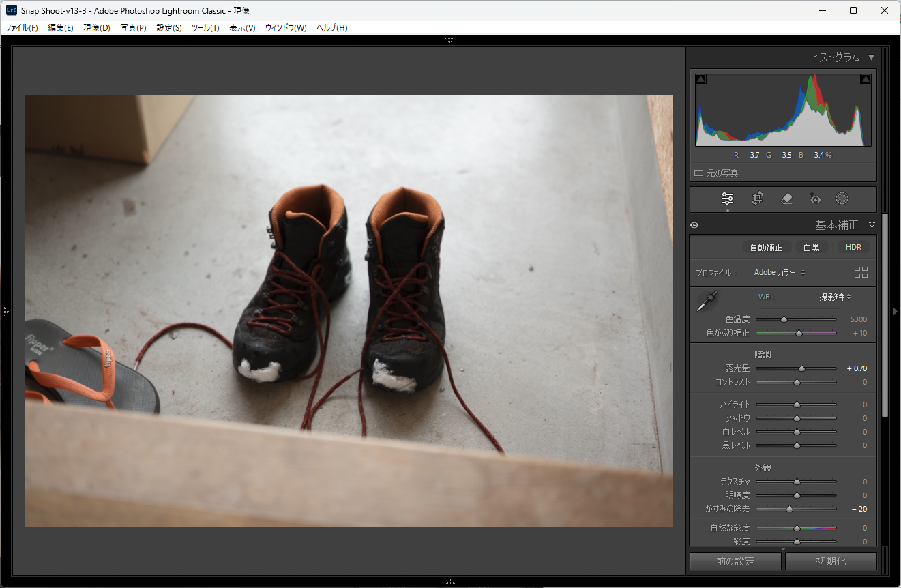This screenshot has width=901, height=588.
Task: Open the Adobe カラー profile dropdown
Action: click(780, 272)
